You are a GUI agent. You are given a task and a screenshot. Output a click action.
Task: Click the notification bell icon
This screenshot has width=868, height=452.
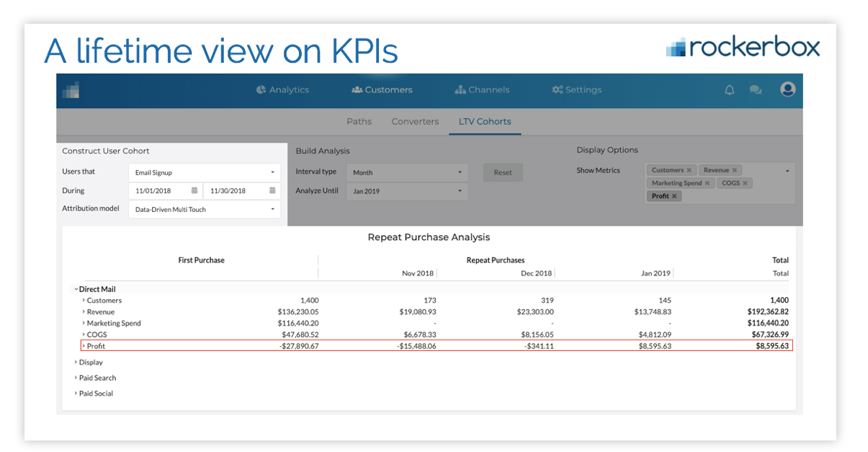tap(730, 90)
